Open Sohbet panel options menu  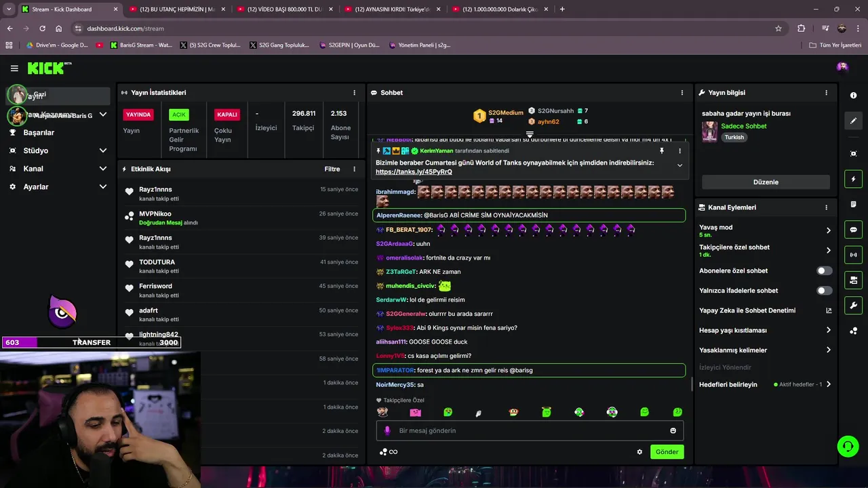tap(682, 93)
